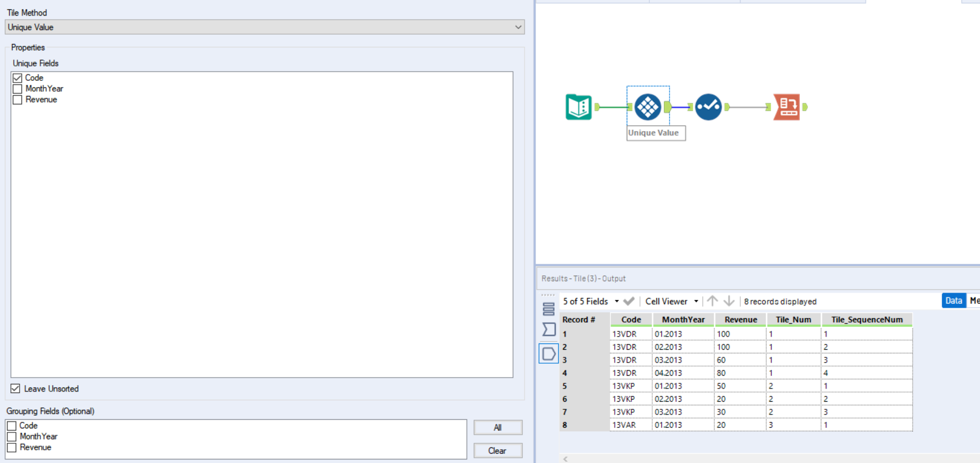Select the Tile_SequenceNum cell showing 4
Image resolution: width=980 pixels, height=463 pixels.
point(867,373)
